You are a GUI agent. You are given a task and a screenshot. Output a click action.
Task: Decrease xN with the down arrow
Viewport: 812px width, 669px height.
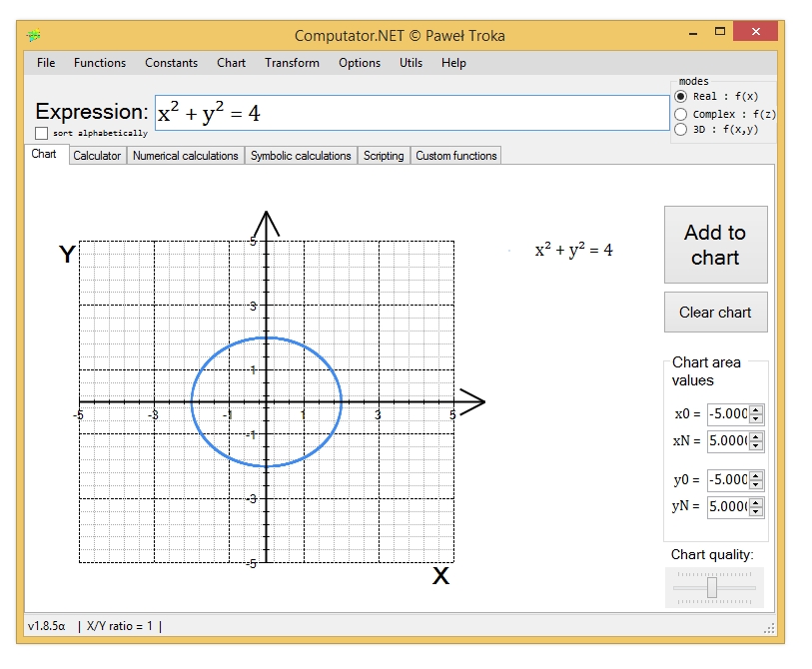[x=757, y=445]
